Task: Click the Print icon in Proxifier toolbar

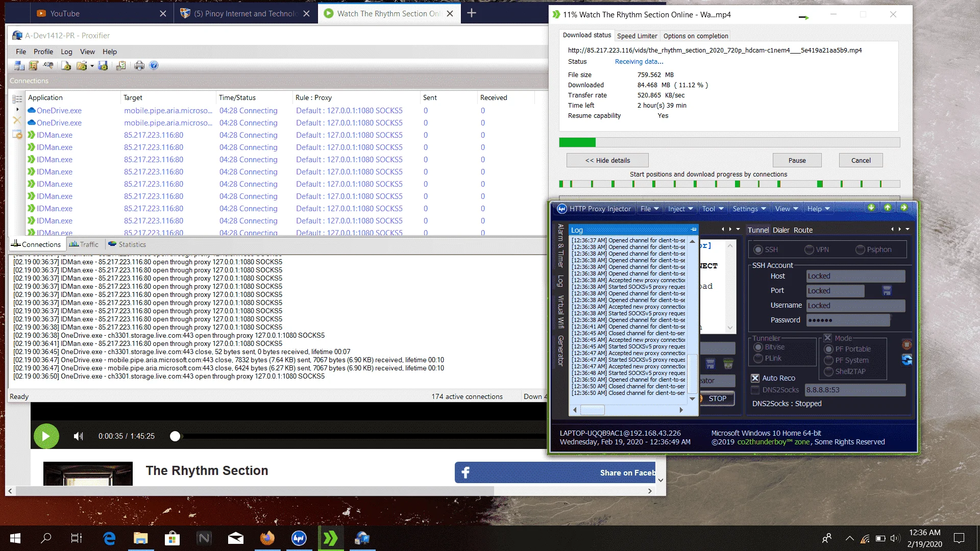Action: pyautogui.click(x=139, y=66)
